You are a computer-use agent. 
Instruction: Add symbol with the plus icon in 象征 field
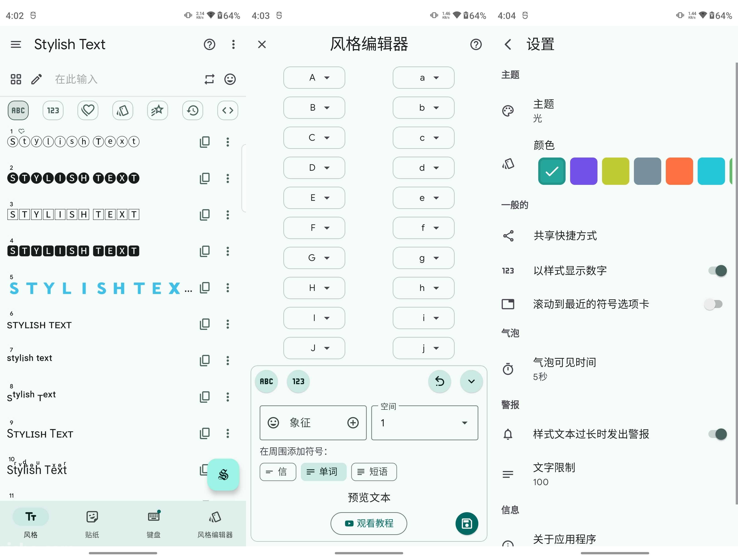353,423
